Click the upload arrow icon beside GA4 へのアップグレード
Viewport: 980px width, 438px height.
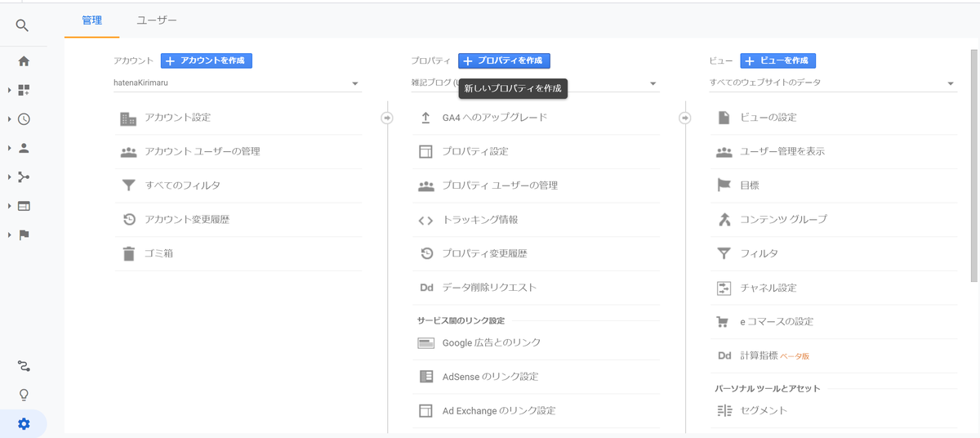click(x=425, y=118)
